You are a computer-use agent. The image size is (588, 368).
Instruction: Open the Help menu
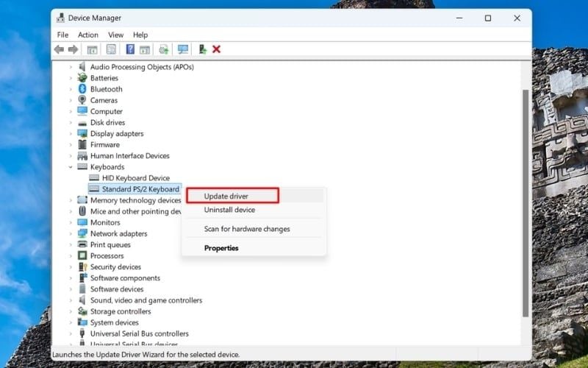[x=140, y=35]
